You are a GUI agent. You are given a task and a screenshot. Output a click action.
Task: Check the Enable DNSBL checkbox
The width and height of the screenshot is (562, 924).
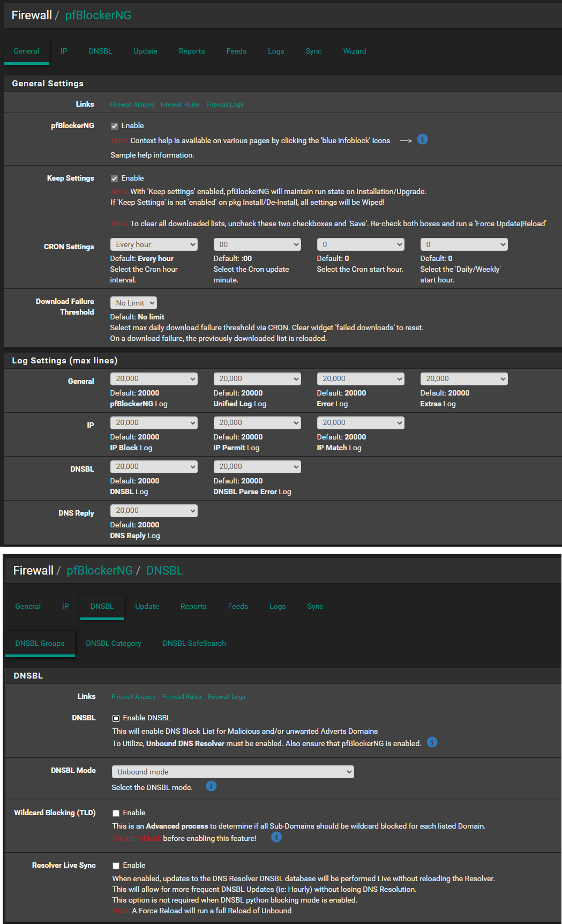point(116,718)
